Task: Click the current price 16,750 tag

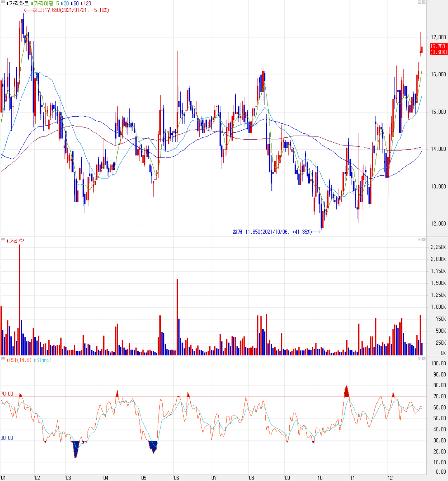Action: [x=438, y=49]
